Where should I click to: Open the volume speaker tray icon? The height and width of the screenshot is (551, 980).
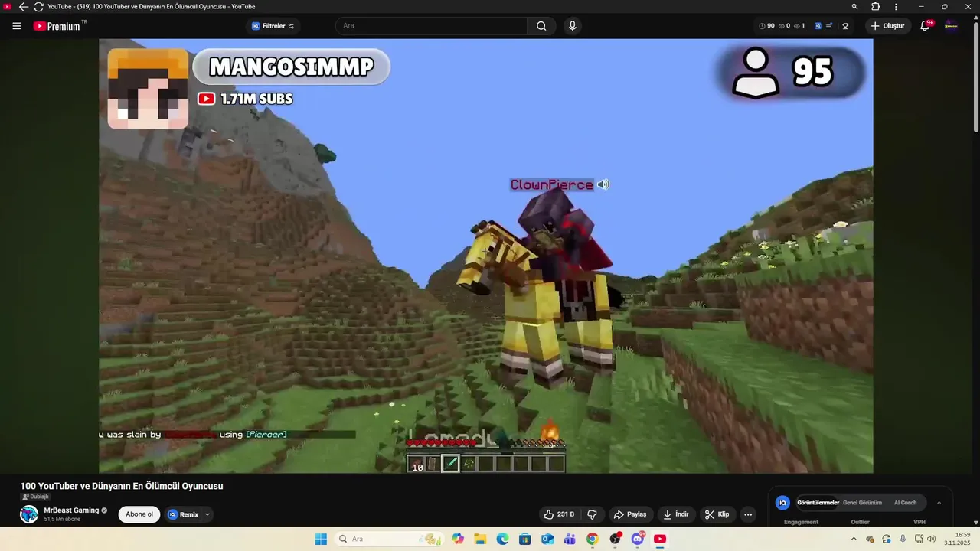coord(931,539)
